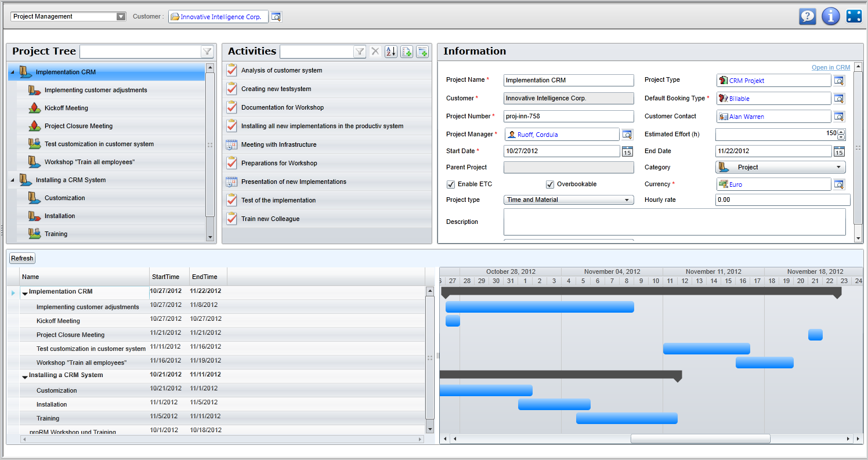
Task: Click the Activities filter funnel icon
Action: click(x=360, y=52)
